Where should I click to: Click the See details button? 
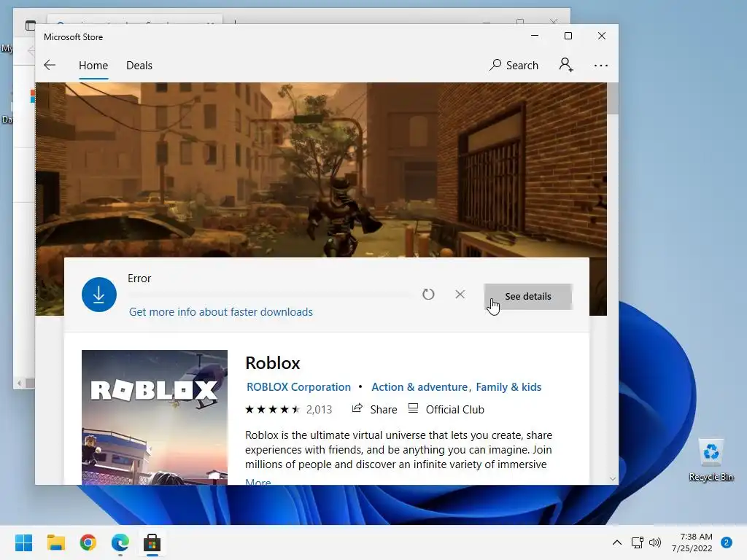528,296
